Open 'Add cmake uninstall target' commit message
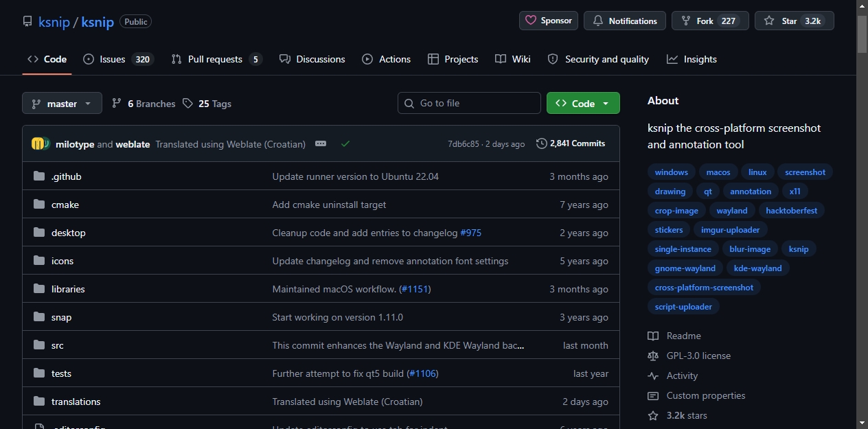The width and height of the screenshot is (868, 429). [x=330, y=205]
